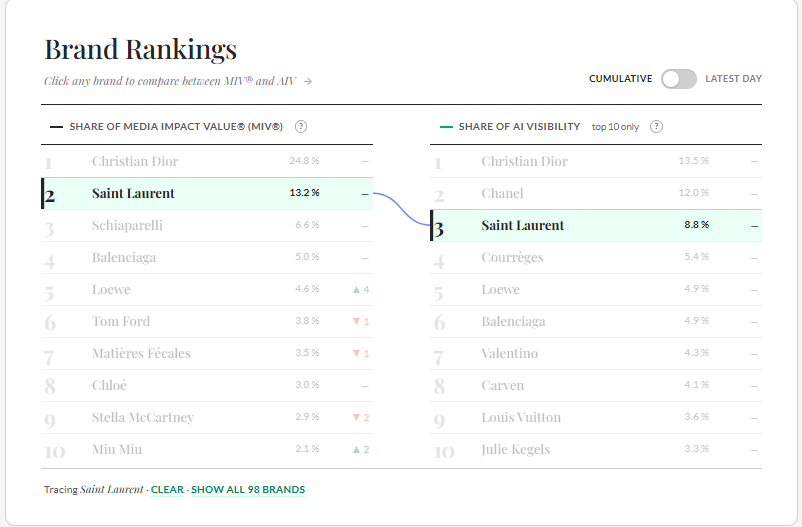Click the SHARE OF AI VISIBILITY heading
Image resolution: width=802 pixels, height=527 pixels.
[x=519, y=126]
